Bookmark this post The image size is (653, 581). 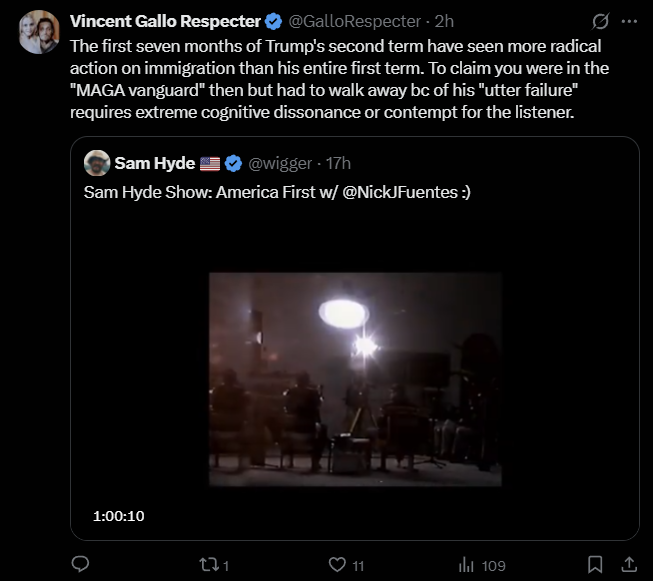594,565
